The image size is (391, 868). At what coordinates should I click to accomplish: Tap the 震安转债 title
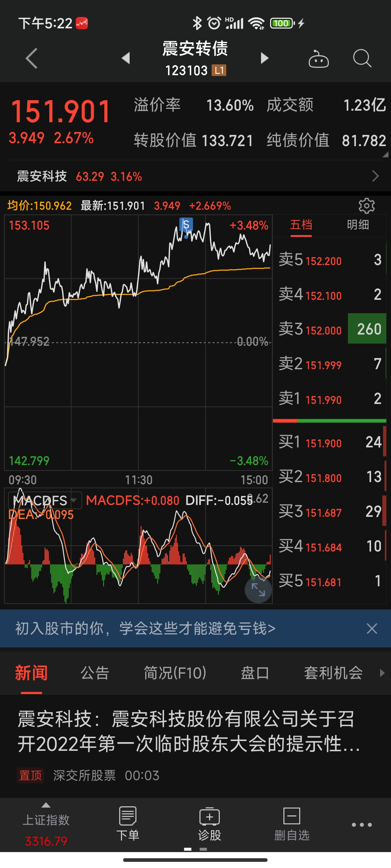click(x=195, y=48)
